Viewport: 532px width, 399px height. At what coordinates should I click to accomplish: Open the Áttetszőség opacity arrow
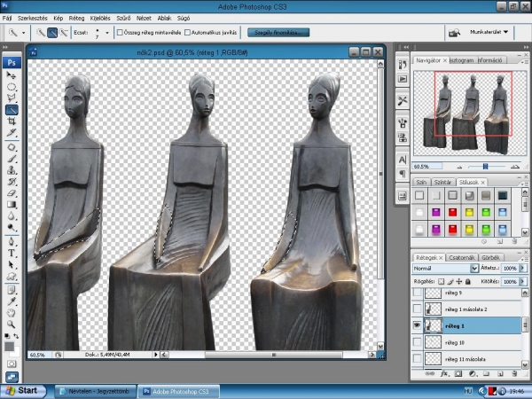(x=523, y=268)
